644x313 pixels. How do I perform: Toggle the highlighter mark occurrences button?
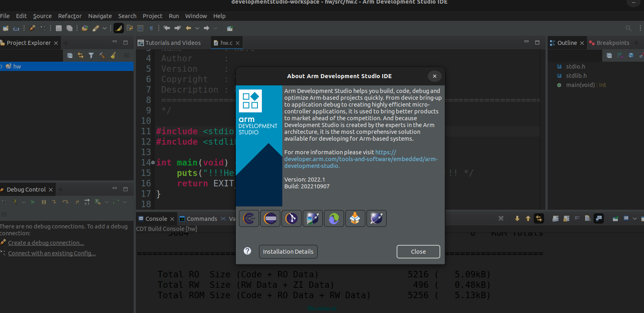tap(119, 28)
